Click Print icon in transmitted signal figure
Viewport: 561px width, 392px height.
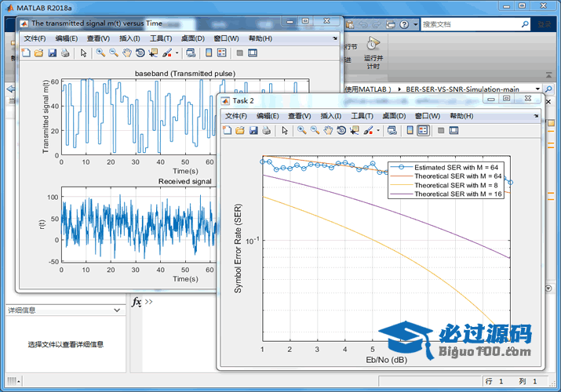[x=65, y=53]
